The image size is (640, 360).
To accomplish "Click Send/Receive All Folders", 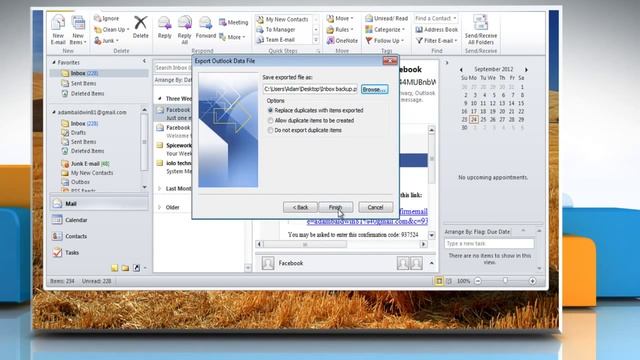I will tap(480, 29).
